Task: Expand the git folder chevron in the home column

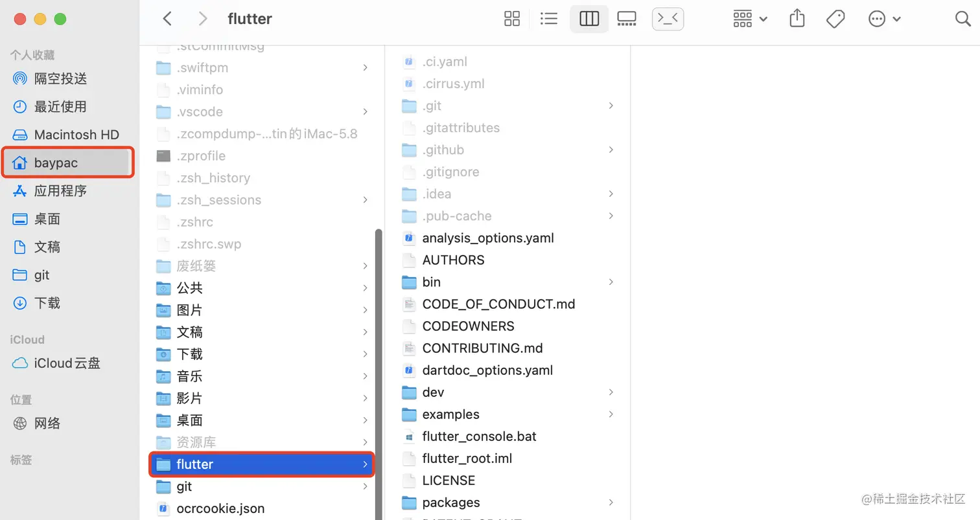Action: [x=365, y=486]
